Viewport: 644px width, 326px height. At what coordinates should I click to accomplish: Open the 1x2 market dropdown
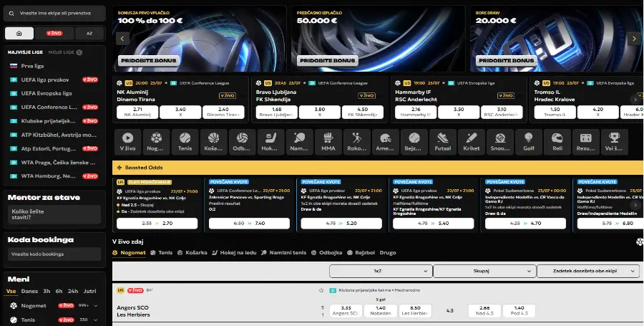coord(381,271)
